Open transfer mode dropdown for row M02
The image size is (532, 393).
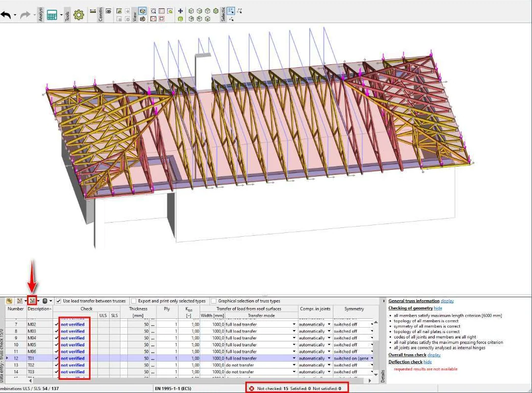[294, 325]
